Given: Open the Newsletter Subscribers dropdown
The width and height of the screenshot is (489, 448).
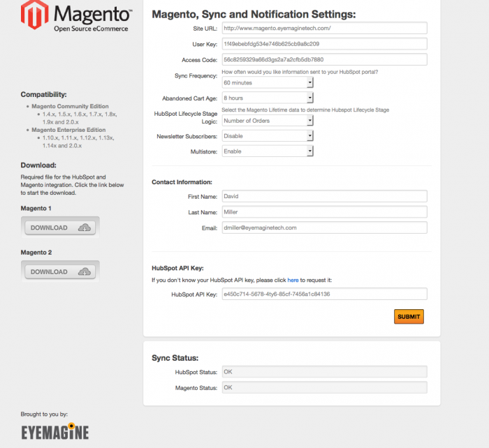Looking at the screenshot, I should (268, 136).
